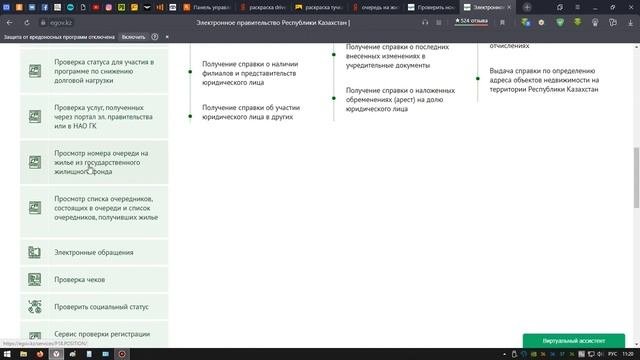
Task: Open Выдача справки по определению адреса
Action: (544, 80)
